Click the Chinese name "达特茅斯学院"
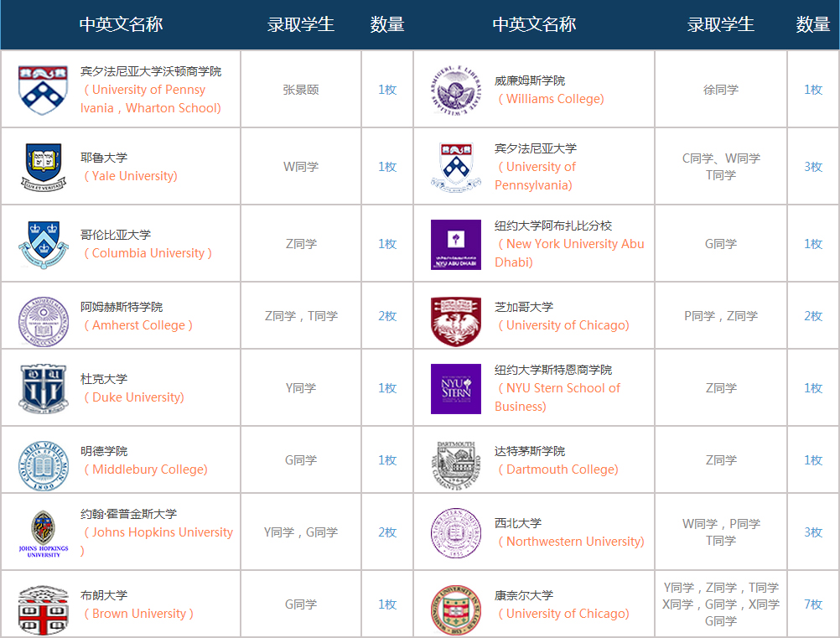This screenshot has width=840, height=638. [530, 451]
